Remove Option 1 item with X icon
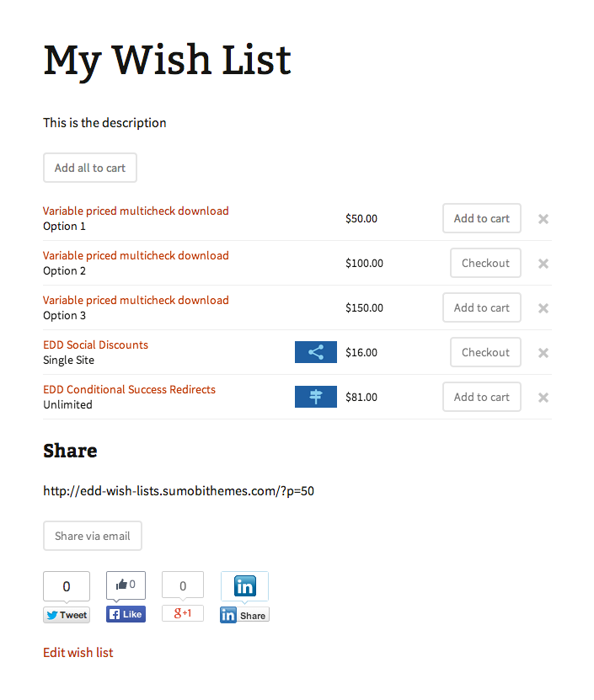The height and width of the screenshot is (700, 594). (543, 219)
